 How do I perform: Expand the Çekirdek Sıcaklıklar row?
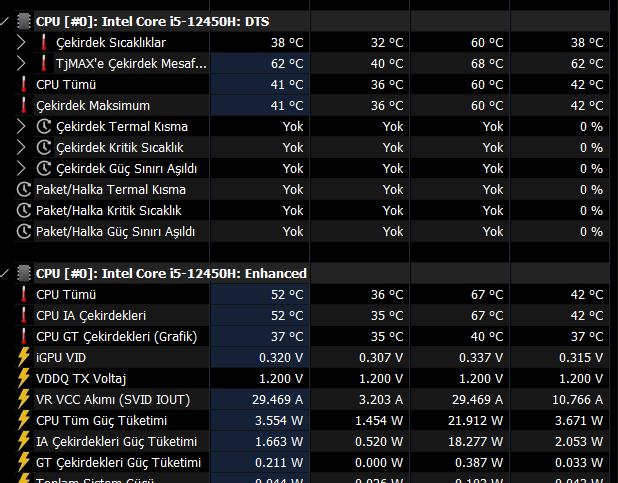tap(21, 43)
